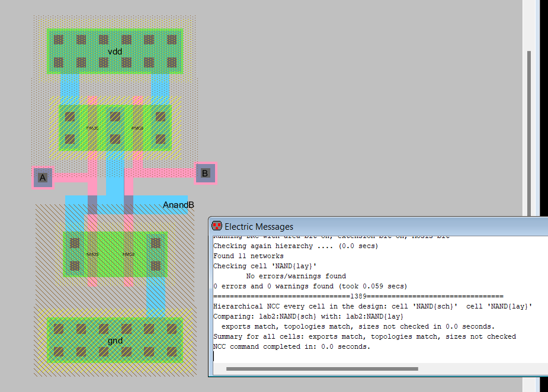Select the PMOS transistor connected to input B
Viewport: 548px width, 392px height.
coord(137,128)
